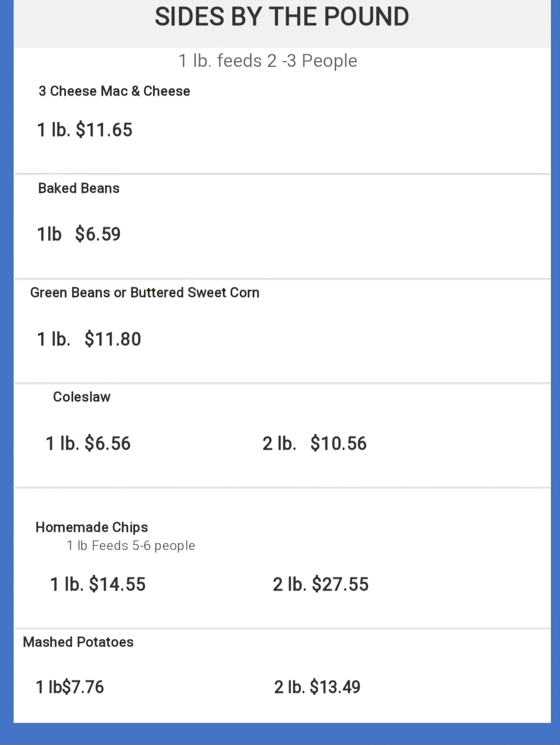Image resolution: width=560 pixels, height=745 pixels.
Task: Click the divider line below Baked Beans price
Action: coord(282,279)
